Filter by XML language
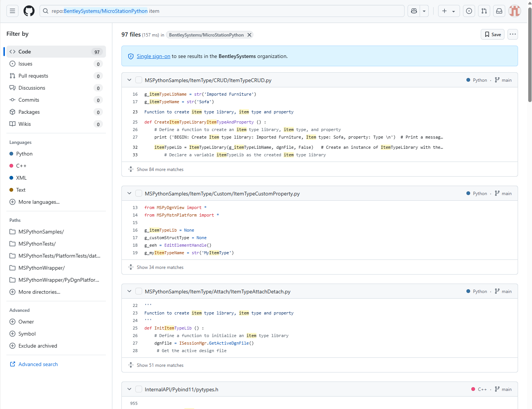 point(56,178)
